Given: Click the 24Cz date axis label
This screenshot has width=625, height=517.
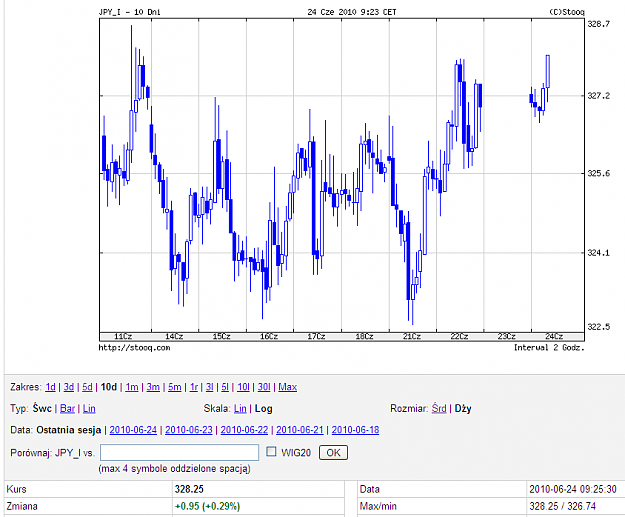Looking at the screenshot, I should (554, 336).
